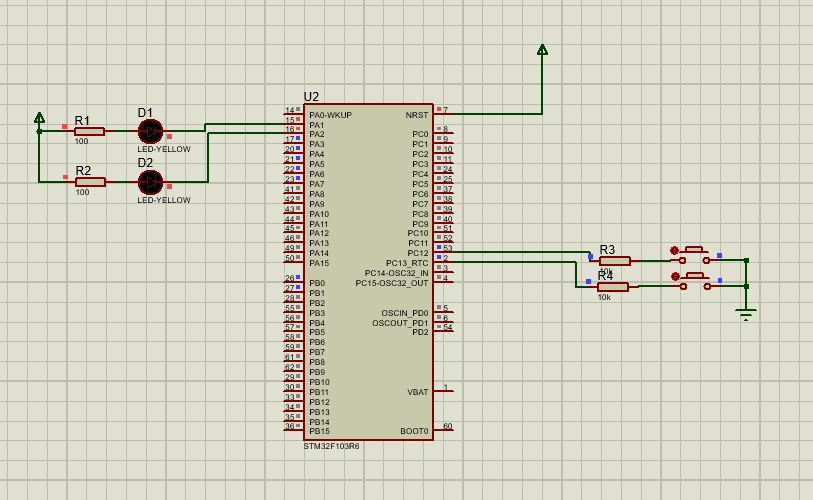The width and height of the screenshot is (813, 500).
Task: Click the D2 reference label
Action: point(145,162)
